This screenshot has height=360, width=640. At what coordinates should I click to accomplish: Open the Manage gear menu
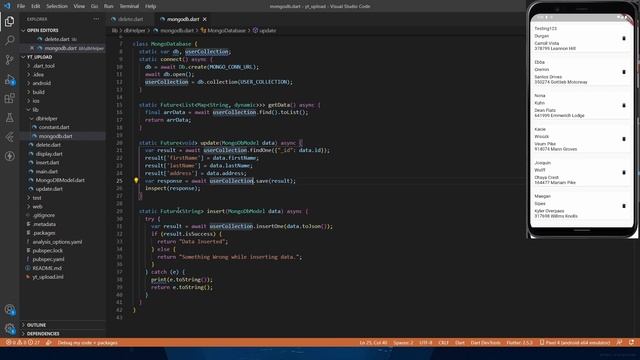pos(9,328)
